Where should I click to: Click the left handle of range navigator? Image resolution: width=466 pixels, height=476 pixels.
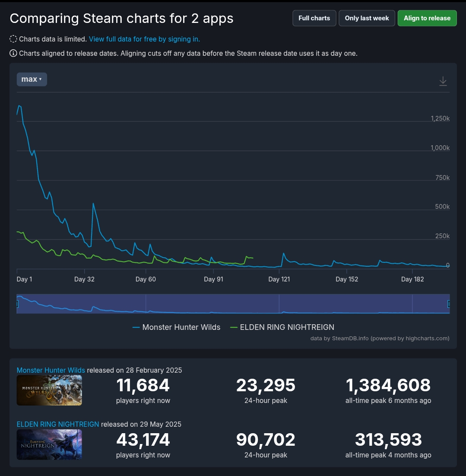[17, 304]
